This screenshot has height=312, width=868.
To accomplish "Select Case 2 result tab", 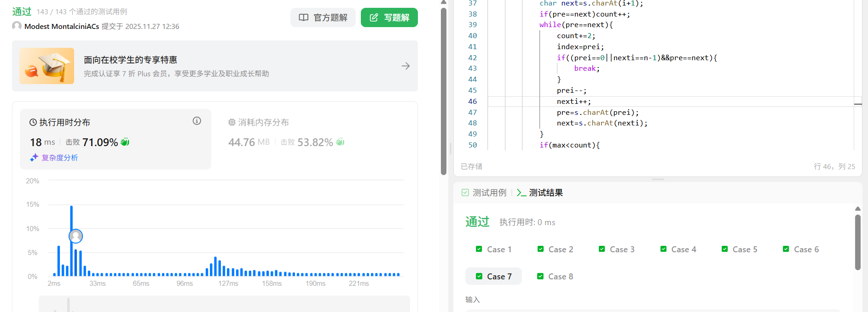I will point(556,249).
